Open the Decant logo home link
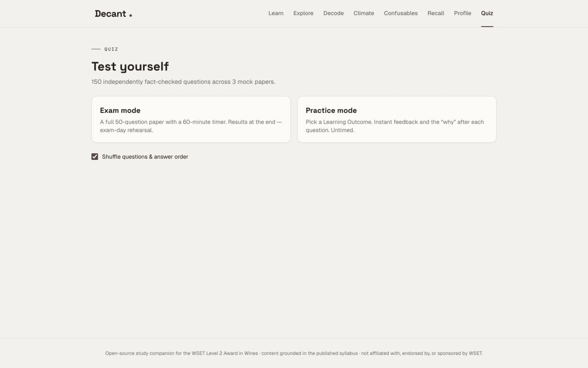The width and height of the screenshot is (588, 368). (114, 14)
